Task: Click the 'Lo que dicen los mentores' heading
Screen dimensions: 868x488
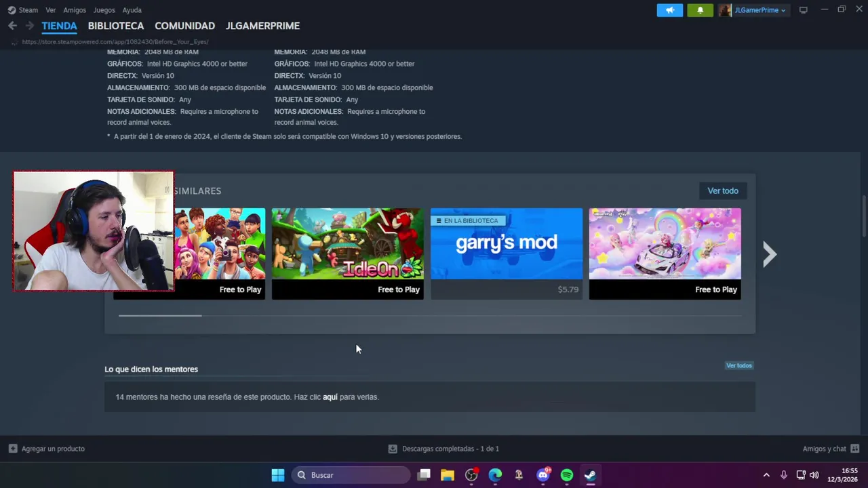Action: click(151, 369)
